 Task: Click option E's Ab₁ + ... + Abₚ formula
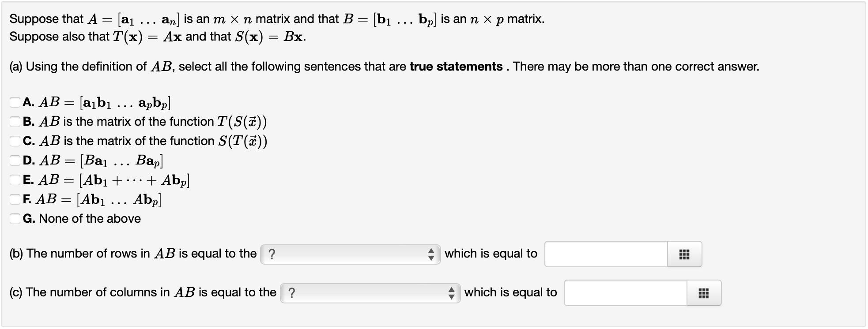(134, 180)
